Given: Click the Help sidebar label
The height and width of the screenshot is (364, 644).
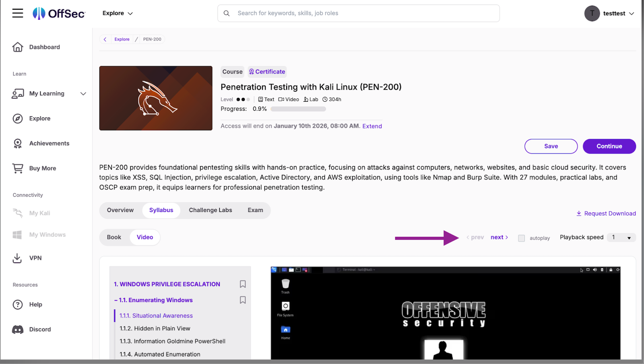Looking at the screenshot, I should click(35, 304).
